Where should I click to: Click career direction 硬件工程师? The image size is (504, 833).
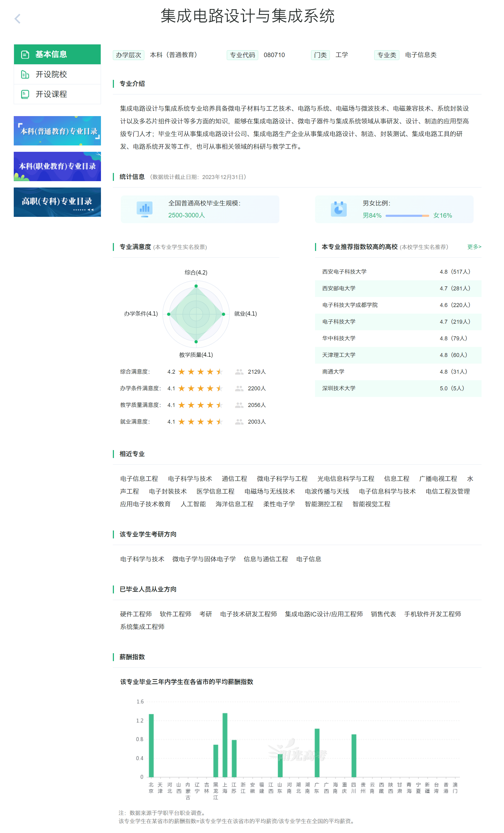[x=136, y=614]
